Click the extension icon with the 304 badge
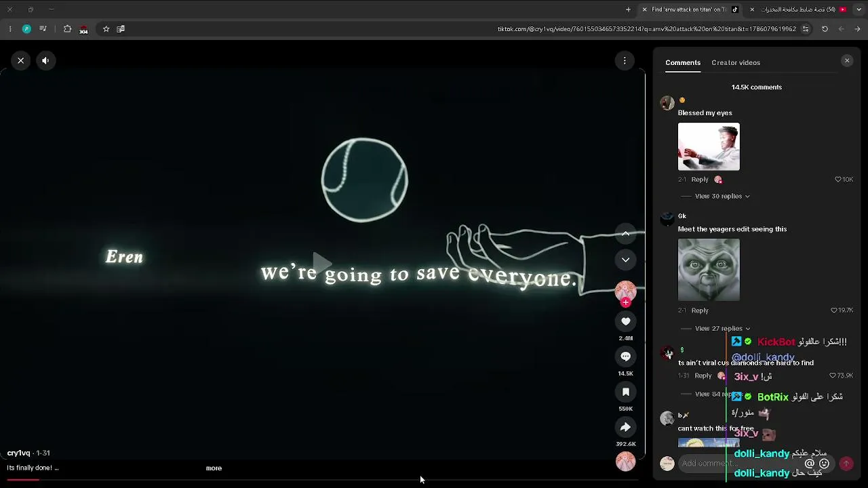The image size is (868, 488). (x=83, y=30)
